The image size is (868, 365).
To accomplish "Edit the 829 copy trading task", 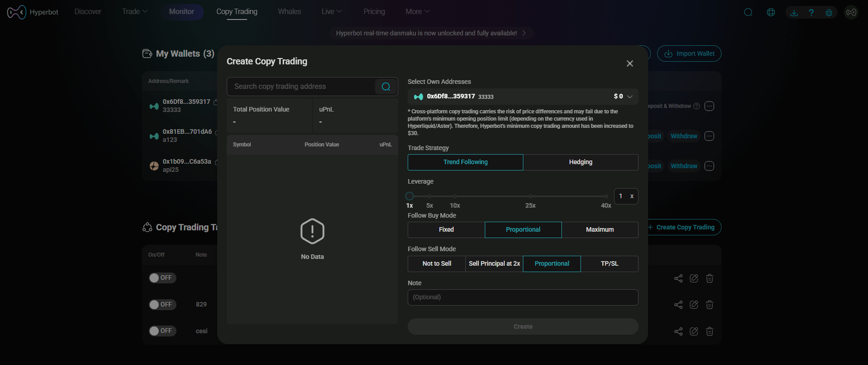I will (694, 305).
